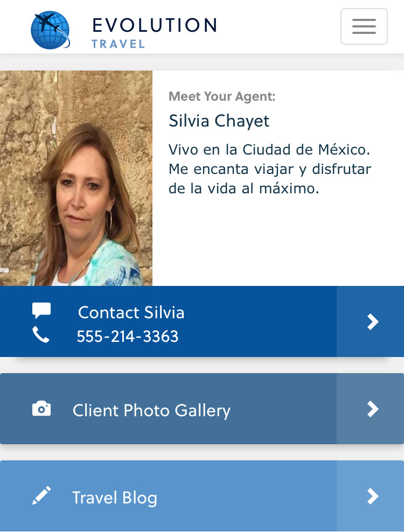Click the agent bio about Ciudad de México
Screen dimensions: 404x532
coord(270,169)
